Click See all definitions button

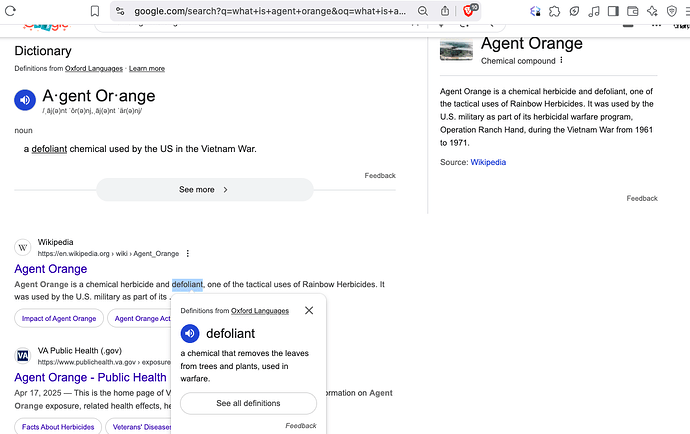[248, 403]
